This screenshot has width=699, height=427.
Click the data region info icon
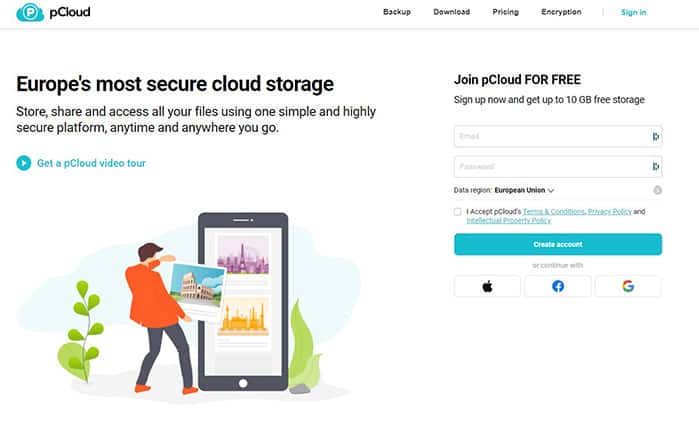tap(657, 190)
